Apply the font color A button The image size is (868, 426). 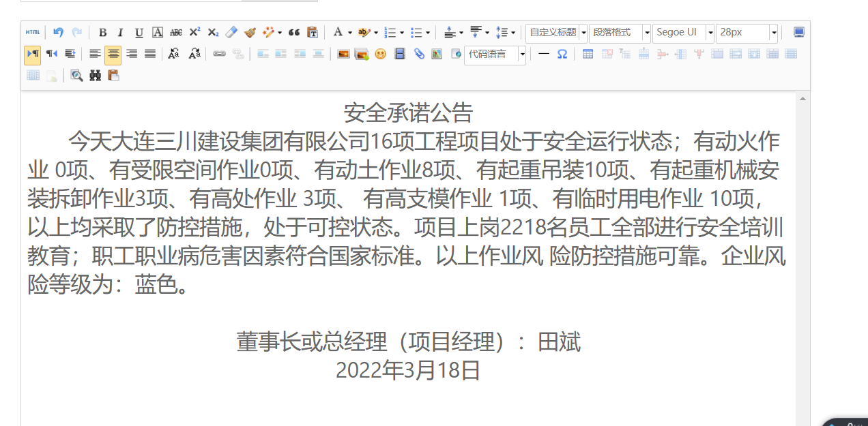coord(338,32)
